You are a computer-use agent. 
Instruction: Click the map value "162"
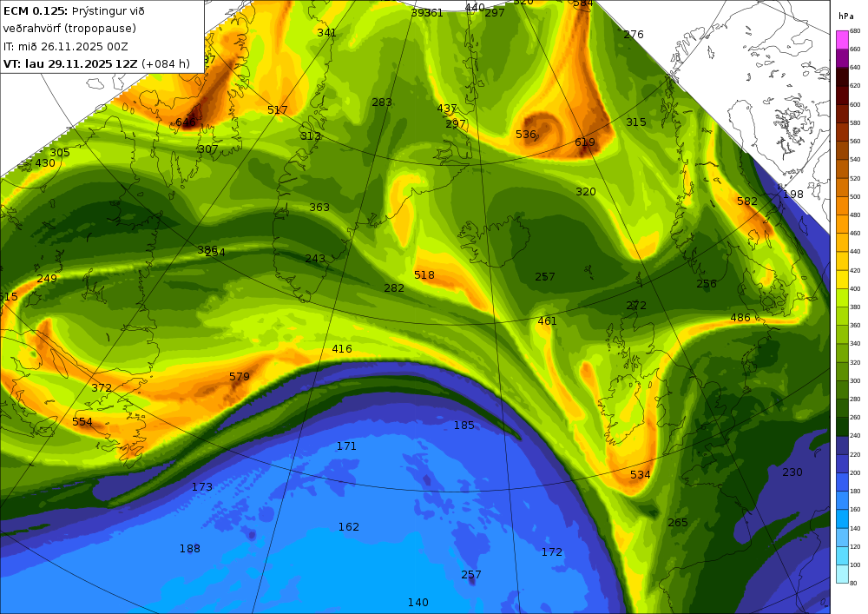[349, 526]
